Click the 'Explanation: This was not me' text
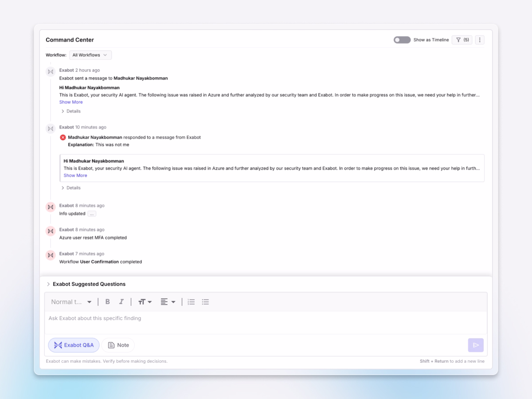Image resolution: width=532 pixels, height=399 pixels. coord(98,145)
